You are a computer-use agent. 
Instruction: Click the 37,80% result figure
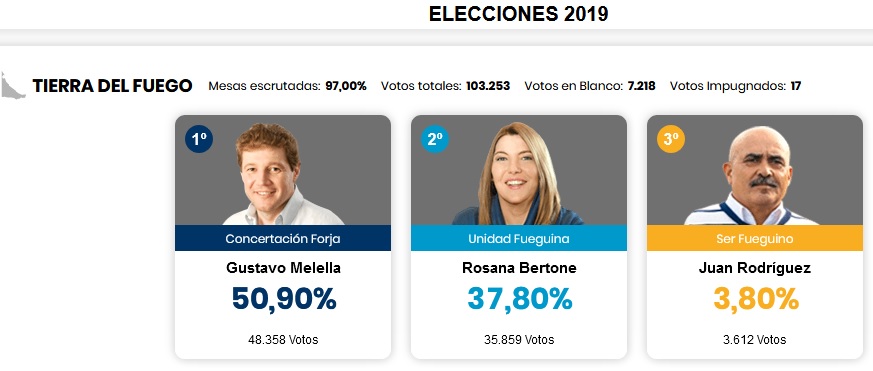519,299
